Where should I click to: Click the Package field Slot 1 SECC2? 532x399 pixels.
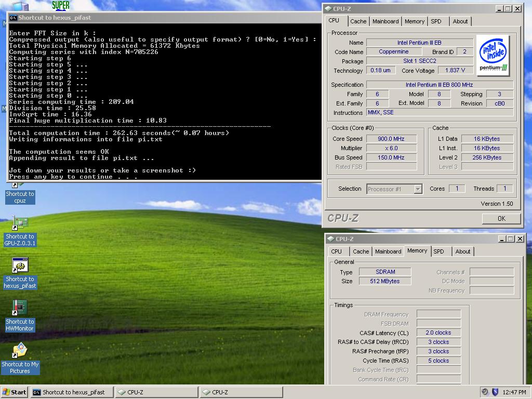pyautogui.click(x=419, y=61)
